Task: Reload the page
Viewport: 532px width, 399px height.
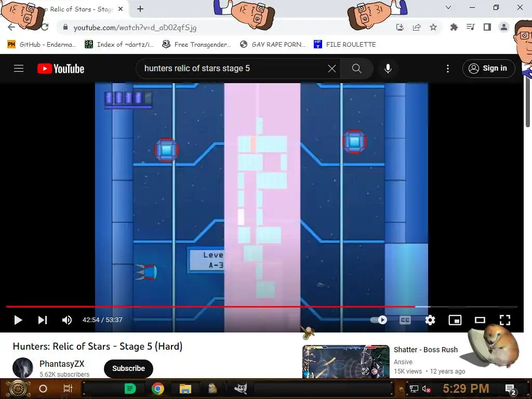Action: 45,27
